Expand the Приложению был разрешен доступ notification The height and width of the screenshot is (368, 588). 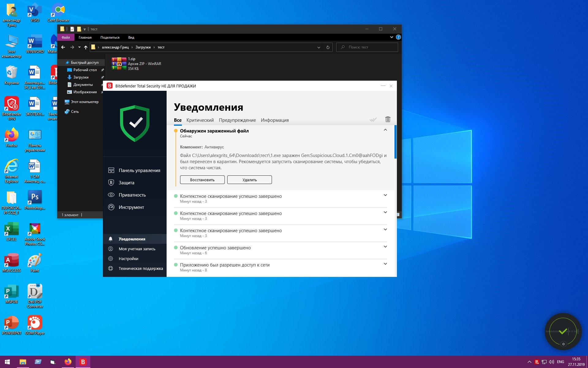(x=385, y=264)
